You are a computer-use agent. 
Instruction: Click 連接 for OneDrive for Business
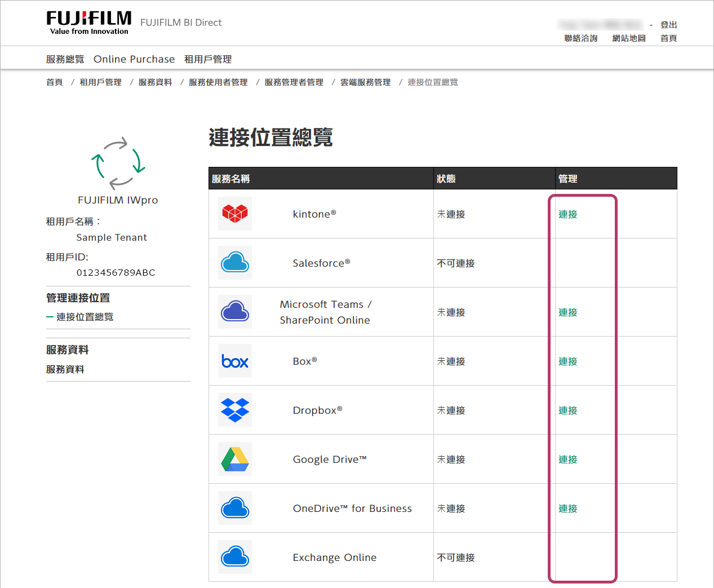[x=568, y=509]
